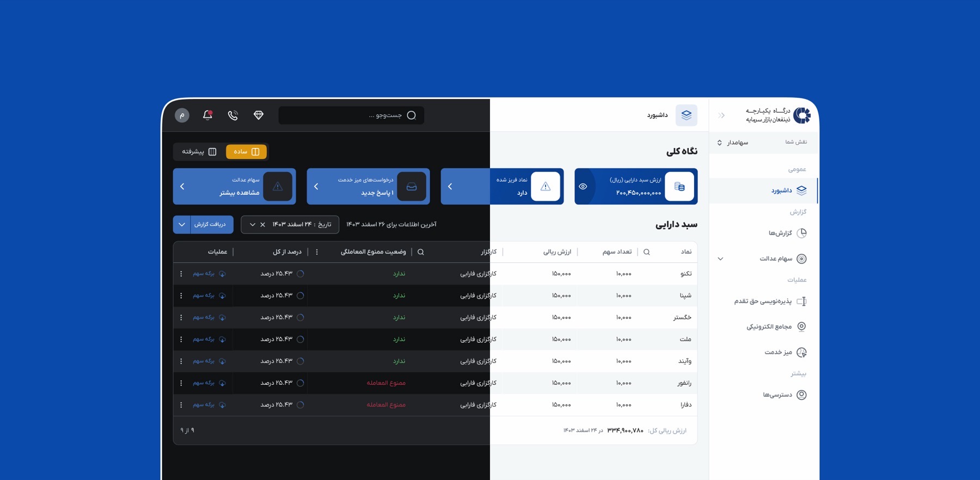Open the notifications bell
The image size is (980, 480).
[207, 115]
